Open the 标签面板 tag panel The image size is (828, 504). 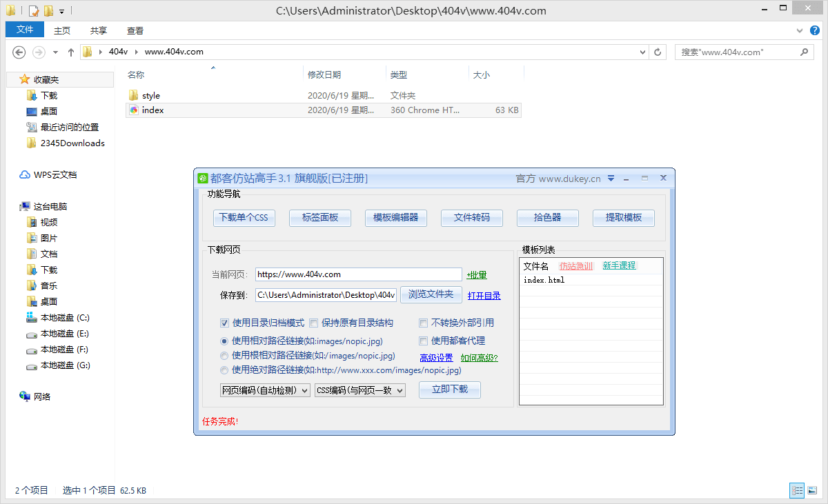coord(319,218)
